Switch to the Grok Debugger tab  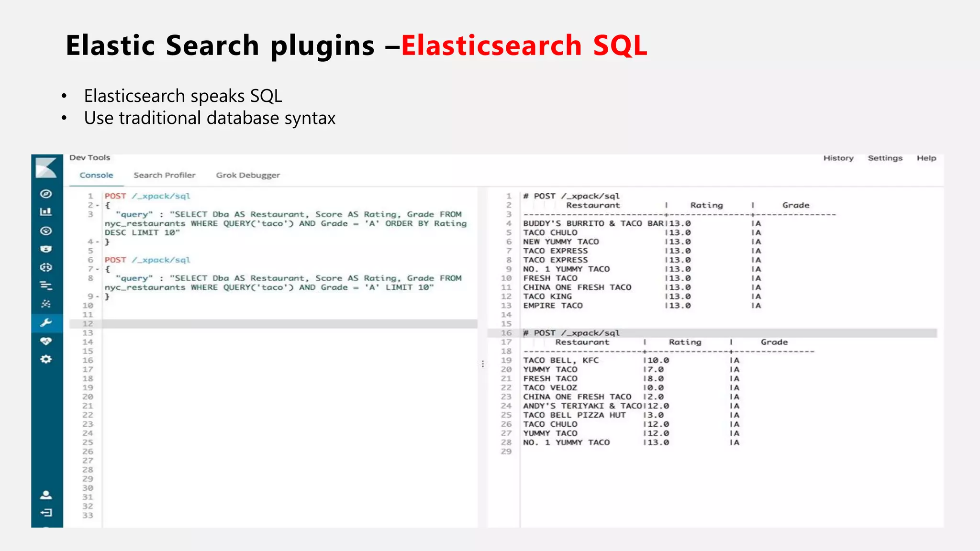[248, 175]
